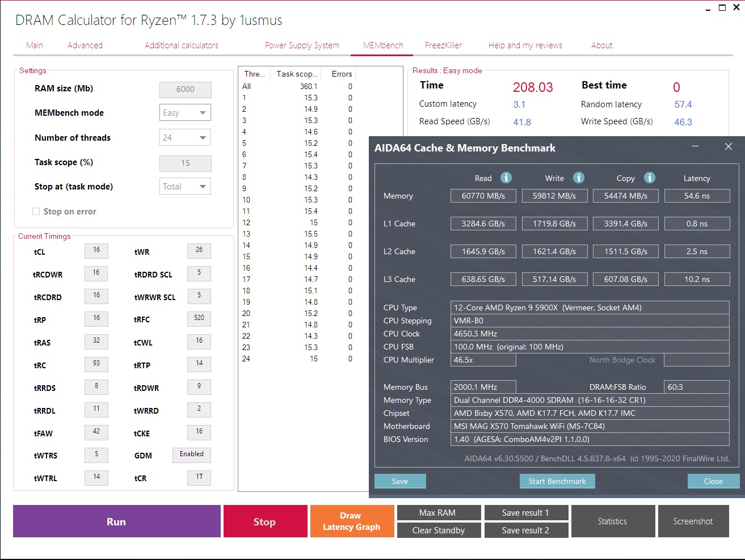Click Save result 2 button
Image resolution: width=745 pixels, height=560 pixels.
pos(526,530)
